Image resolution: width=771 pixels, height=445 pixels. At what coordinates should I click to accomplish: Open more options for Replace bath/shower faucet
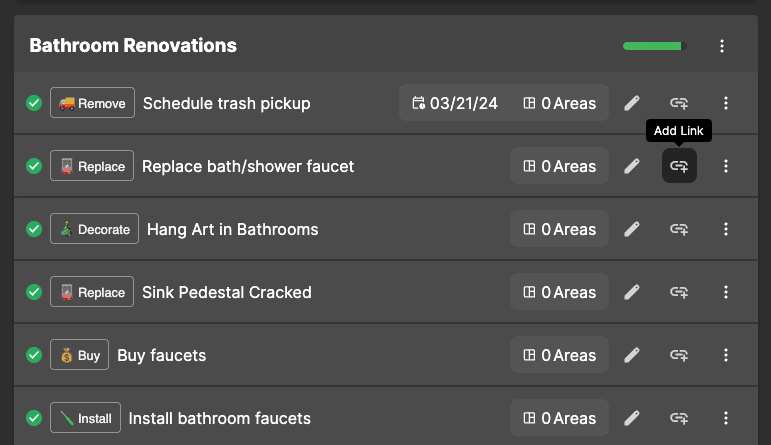(x=726, y=166)
